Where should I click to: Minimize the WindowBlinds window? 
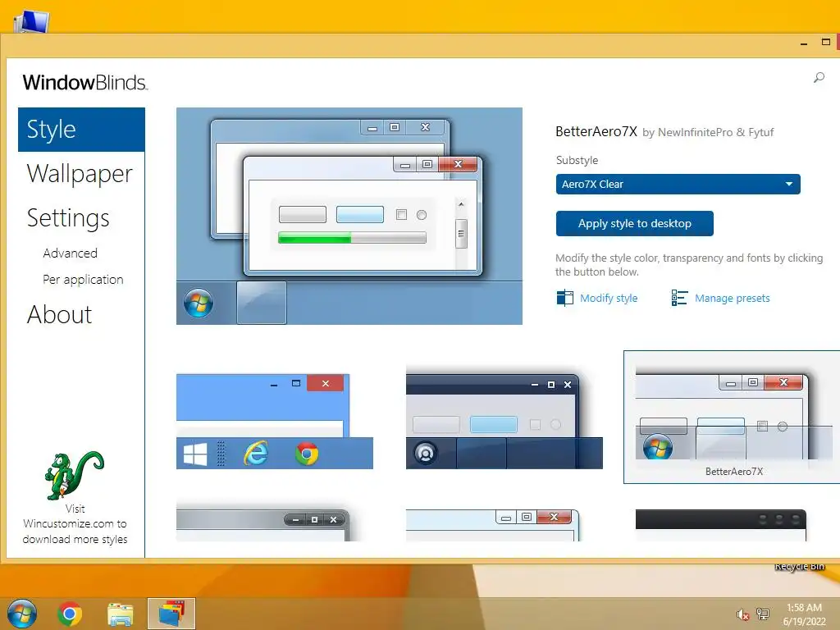(x=804, y=43)
